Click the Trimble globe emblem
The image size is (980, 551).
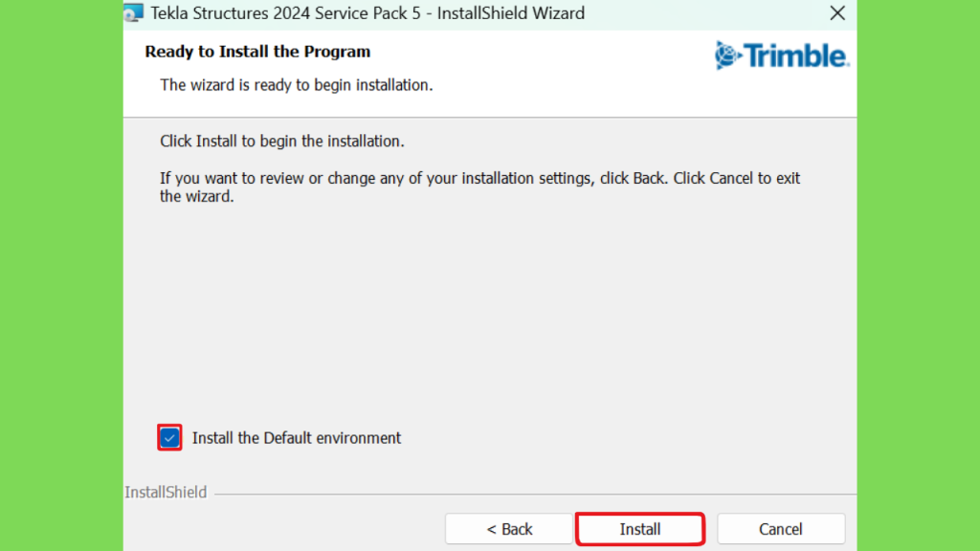[727, 55]
